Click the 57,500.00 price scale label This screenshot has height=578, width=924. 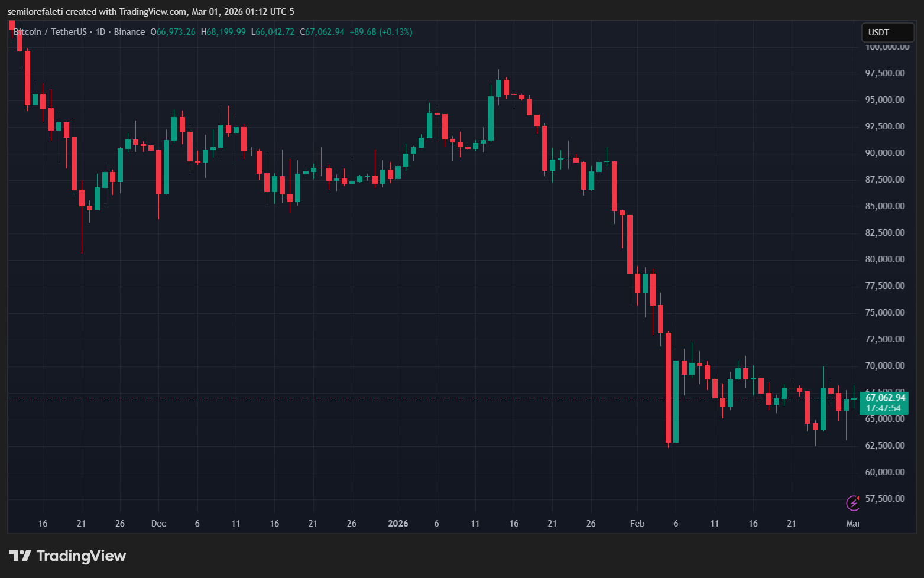coord(885,499)
